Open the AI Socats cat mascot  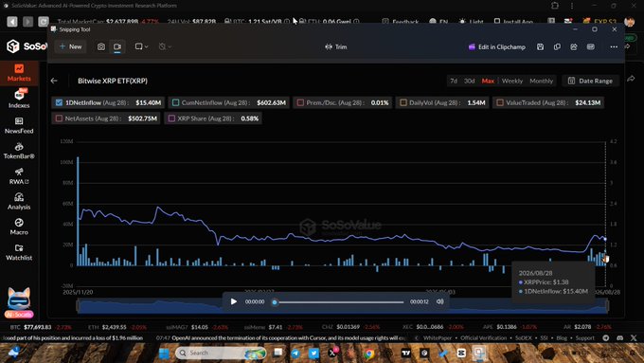coord(19,302)
